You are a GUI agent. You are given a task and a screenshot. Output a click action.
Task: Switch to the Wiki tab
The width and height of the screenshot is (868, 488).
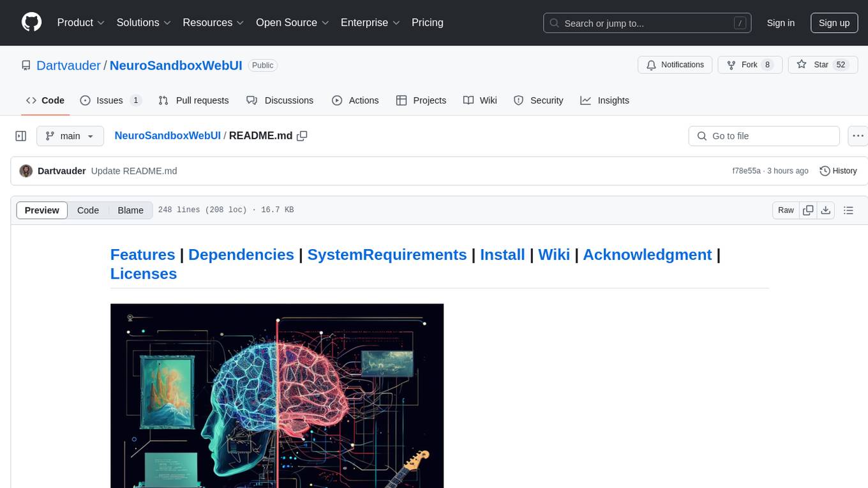click(480, 100)
